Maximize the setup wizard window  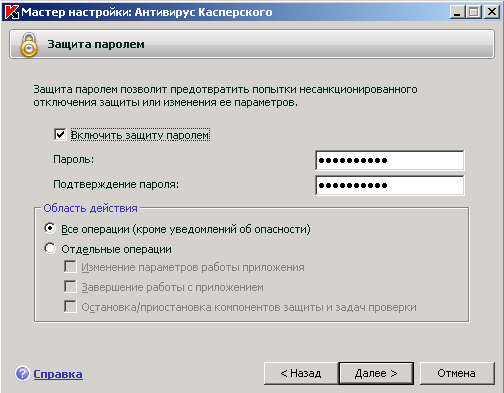pyautogui.click(x=474, y=12)
